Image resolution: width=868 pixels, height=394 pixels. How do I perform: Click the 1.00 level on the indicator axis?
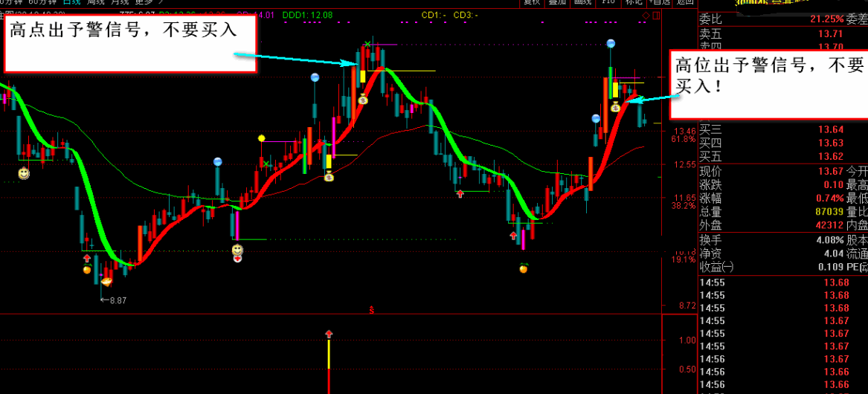pos(689,340)
